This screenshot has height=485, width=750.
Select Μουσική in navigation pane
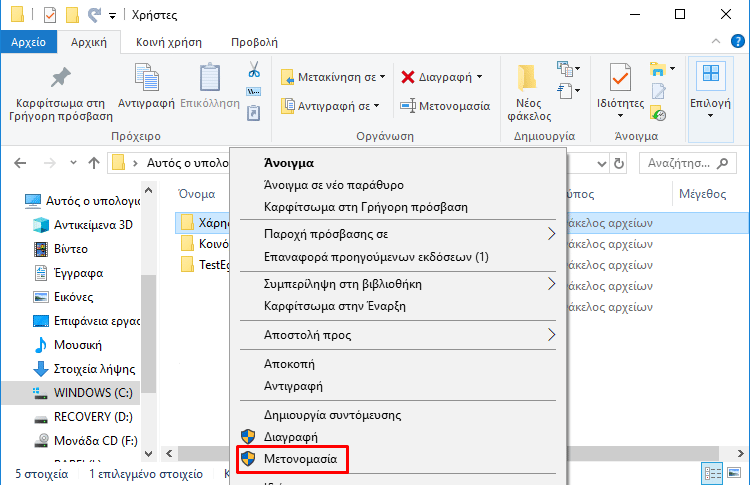tap(68, 345)
